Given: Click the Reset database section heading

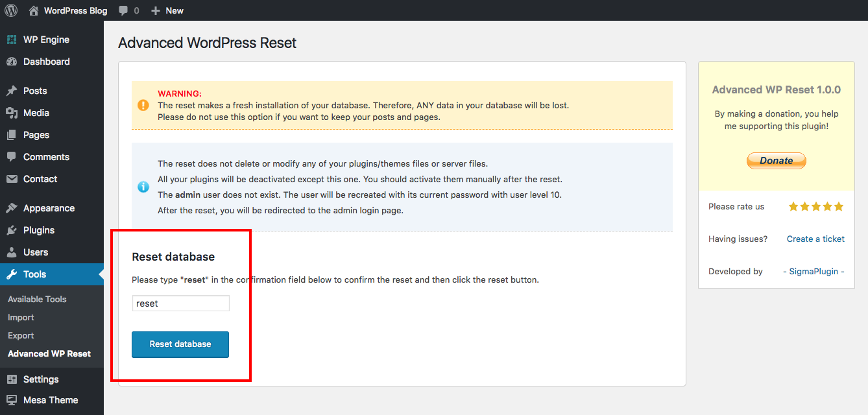Looking at the screenshot, I should click(173, 257).
